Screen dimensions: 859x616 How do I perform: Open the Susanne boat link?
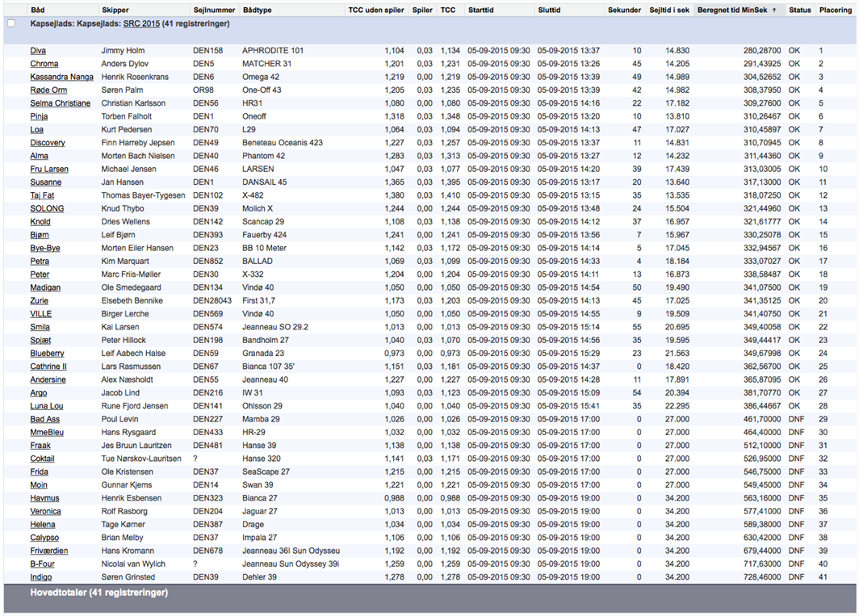pyautogui.click(x=45, y=182)
